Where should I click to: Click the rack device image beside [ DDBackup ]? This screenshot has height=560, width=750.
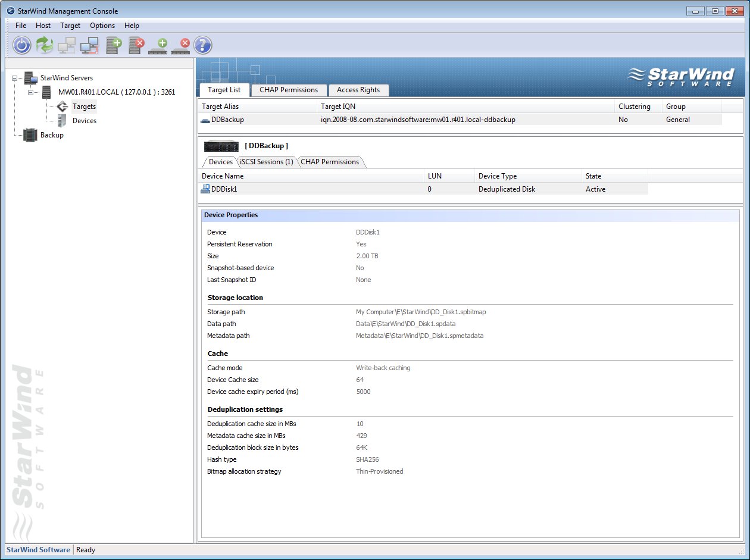(x=221, y=146)
